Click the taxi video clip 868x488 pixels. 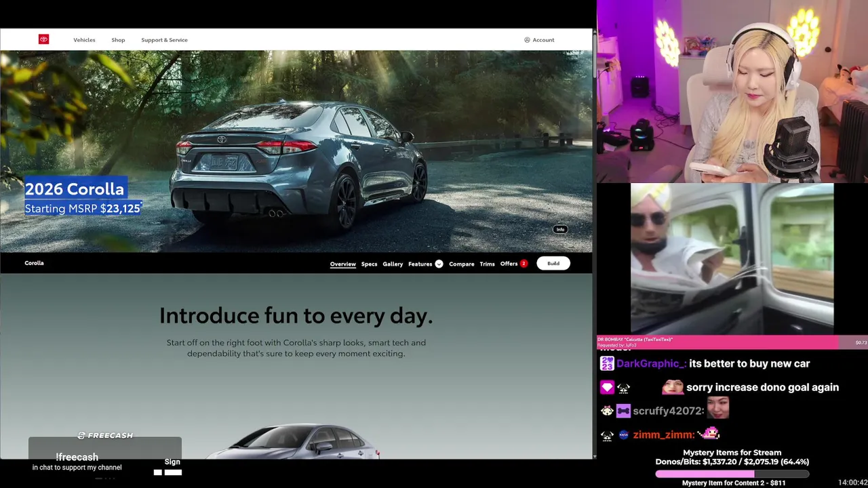[732, 259]
